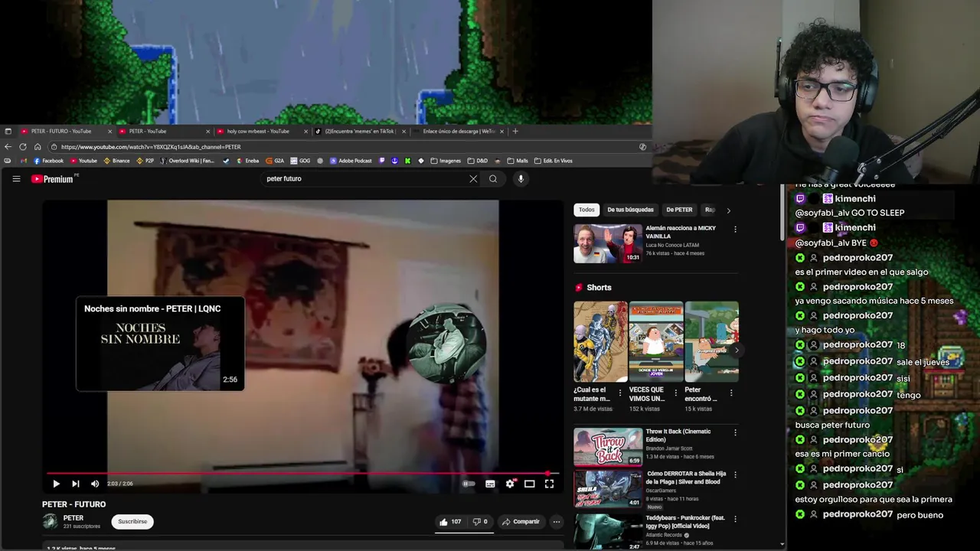Open Cómo DERROTAR a Sheila Hija video

608,489
